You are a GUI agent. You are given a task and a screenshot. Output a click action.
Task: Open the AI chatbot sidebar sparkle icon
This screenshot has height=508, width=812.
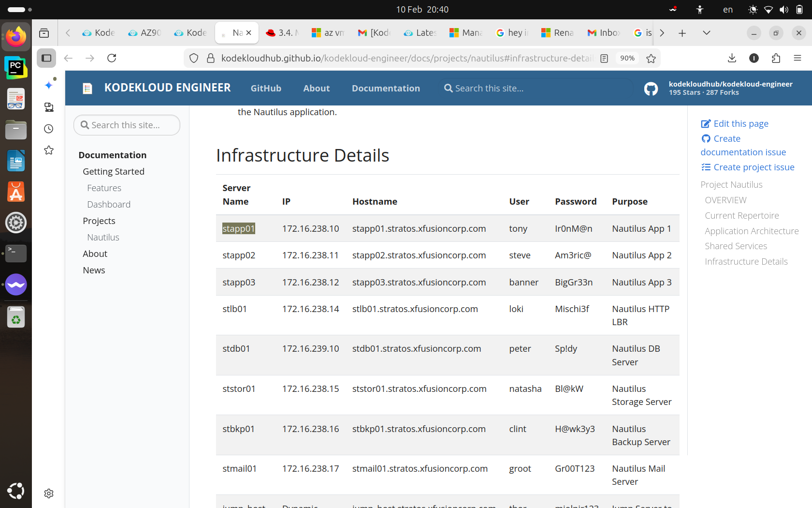point(49,85)
